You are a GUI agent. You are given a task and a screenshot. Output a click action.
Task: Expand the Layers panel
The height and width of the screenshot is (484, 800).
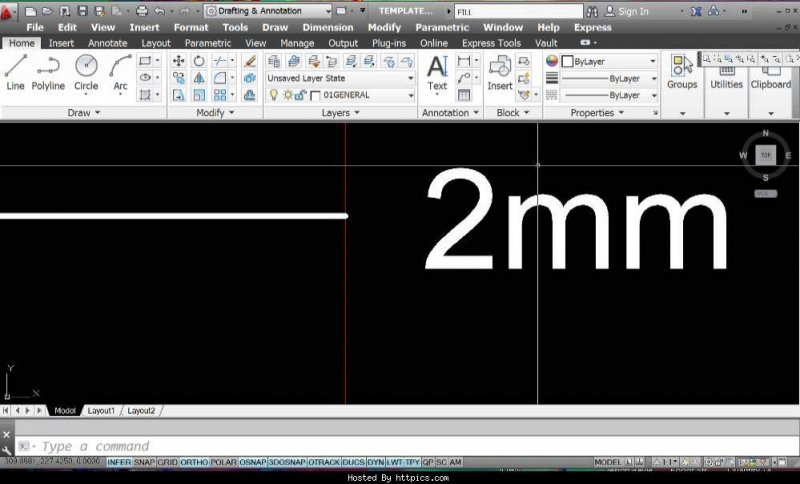click(x=340, y=113)
